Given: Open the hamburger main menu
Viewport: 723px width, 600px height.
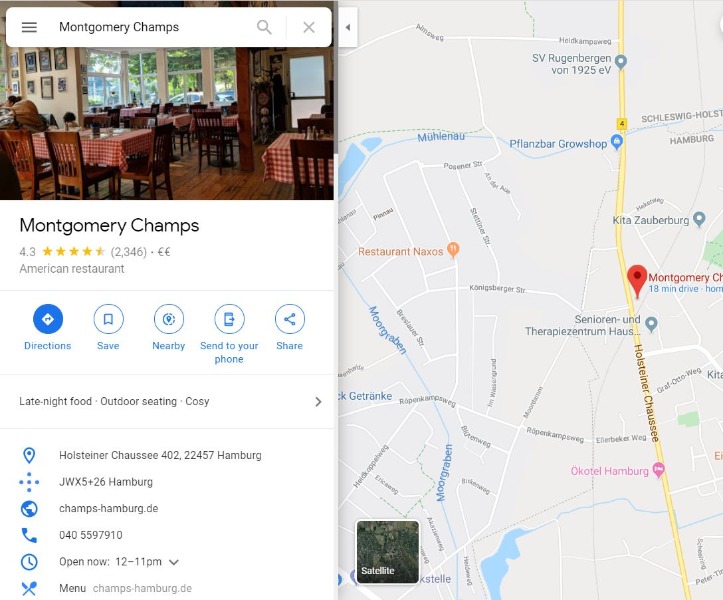Looking at the screenshot, I should click(x=29, y=27).
